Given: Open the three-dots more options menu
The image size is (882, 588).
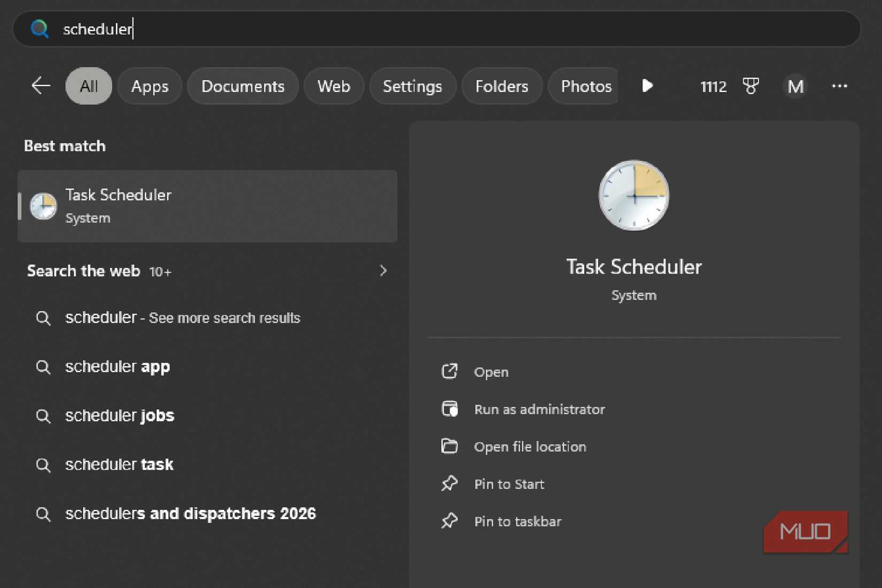Looking at the screenshot, I should click(839, 86).
